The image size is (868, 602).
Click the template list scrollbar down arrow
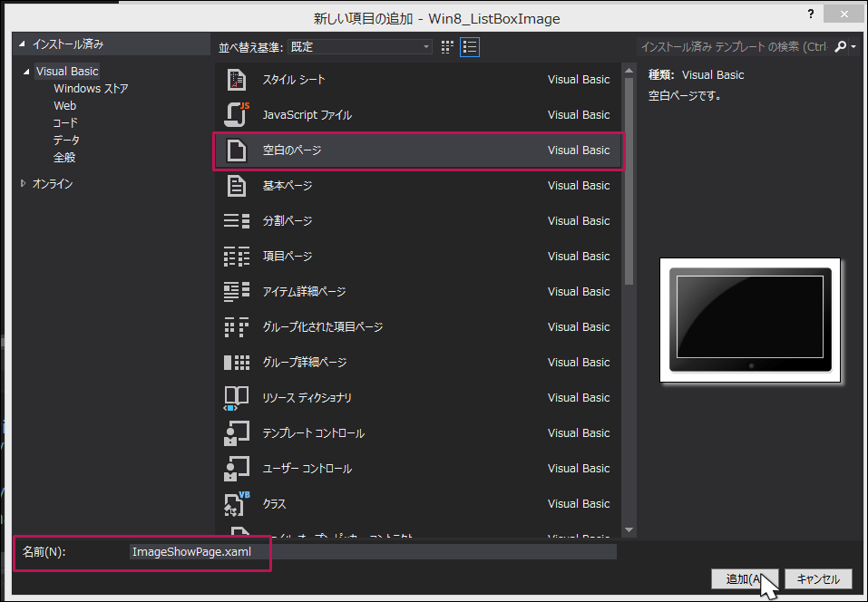(629, 529)
